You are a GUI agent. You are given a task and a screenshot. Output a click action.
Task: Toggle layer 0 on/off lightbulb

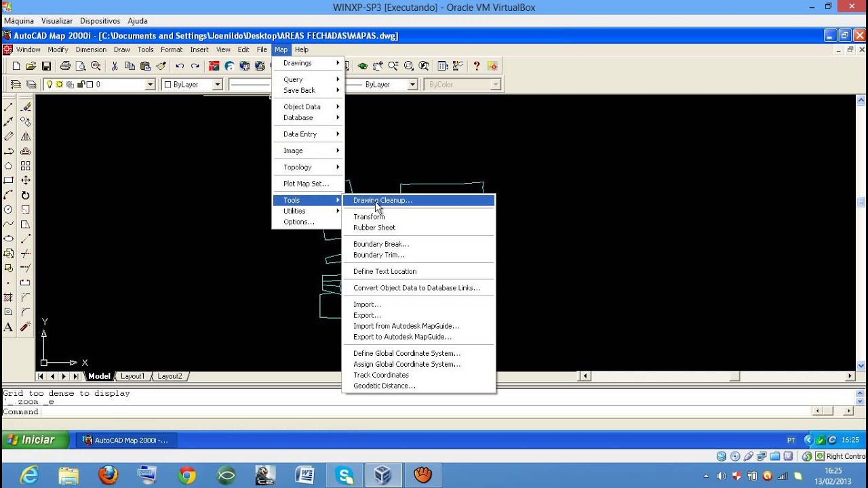pyautogui.click(x=50, y=85)
